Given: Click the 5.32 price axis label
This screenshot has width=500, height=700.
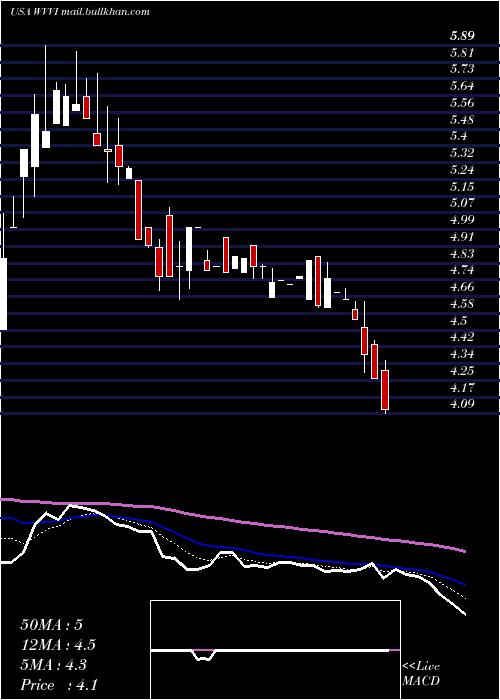Looking at the screenshot, I should pos(462,153).
